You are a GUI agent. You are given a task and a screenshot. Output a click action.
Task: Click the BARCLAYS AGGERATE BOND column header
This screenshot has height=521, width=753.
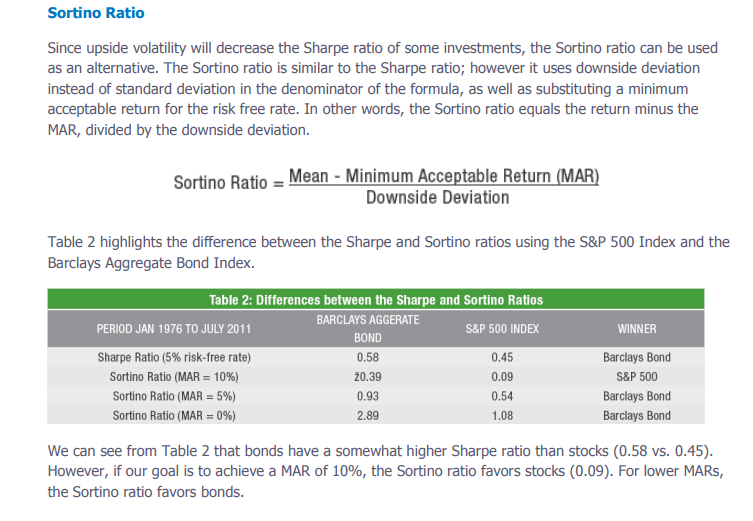368,328
